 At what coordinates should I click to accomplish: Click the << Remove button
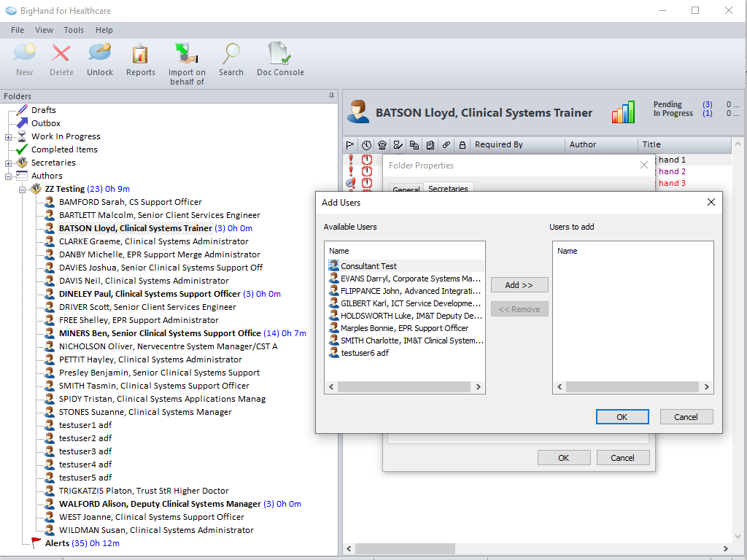pos(519,309)
